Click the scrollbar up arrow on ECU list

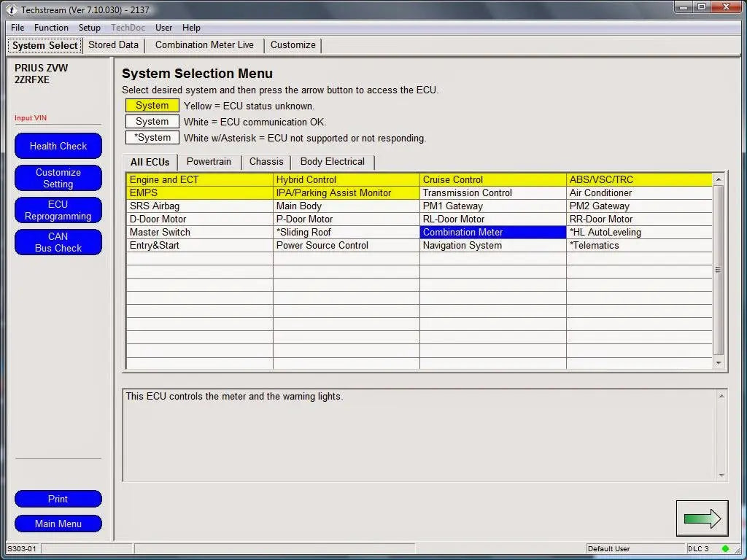(719, 178)
